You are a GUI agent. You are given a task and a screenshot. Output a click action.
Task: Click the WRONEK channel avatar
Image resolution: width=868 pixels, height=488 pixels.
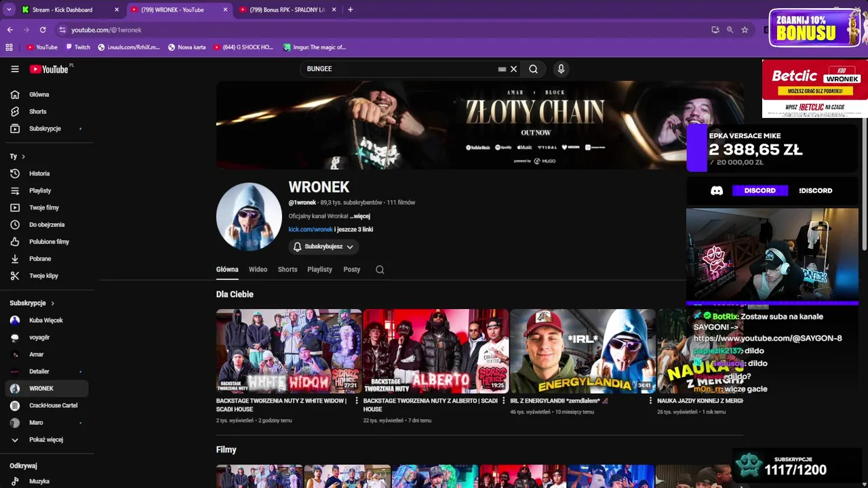point(249,217)
